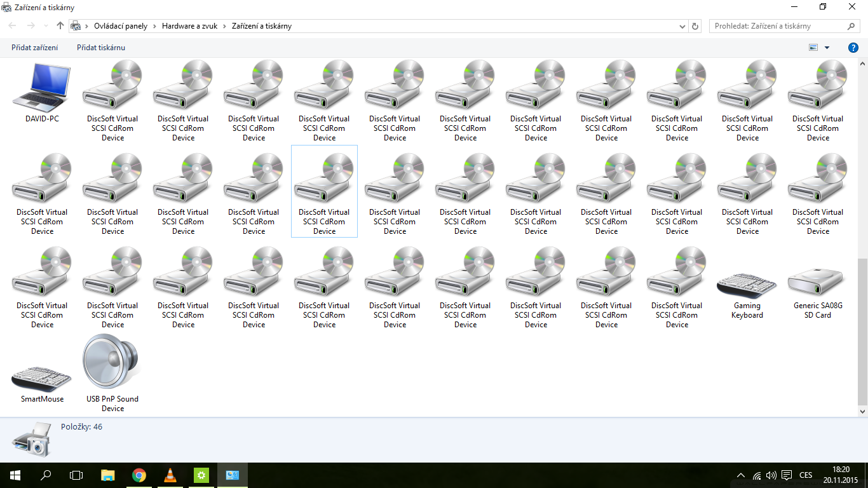Show hidden system tray icons

[x=741, y=475]
